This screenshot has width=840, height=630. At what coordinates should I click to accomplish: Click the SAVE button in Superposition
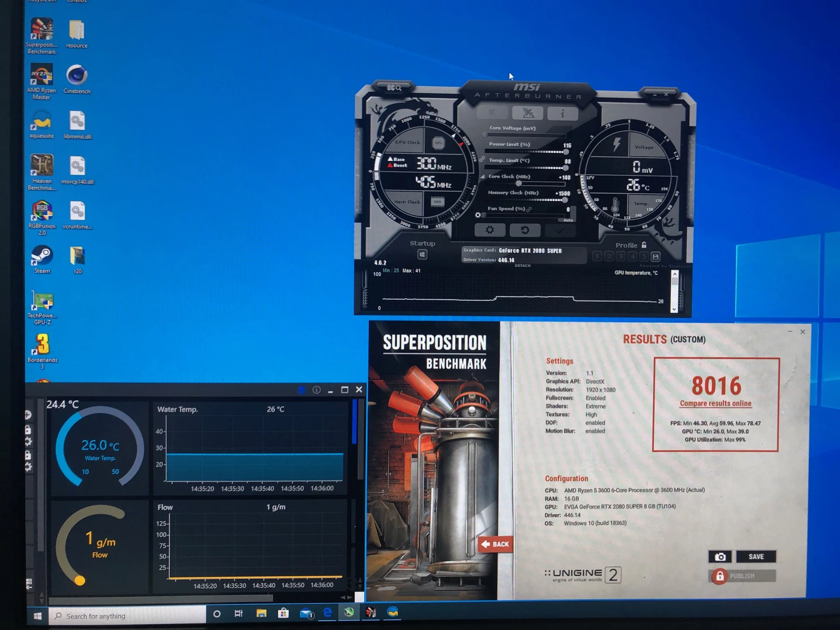[x=756, y=557]
